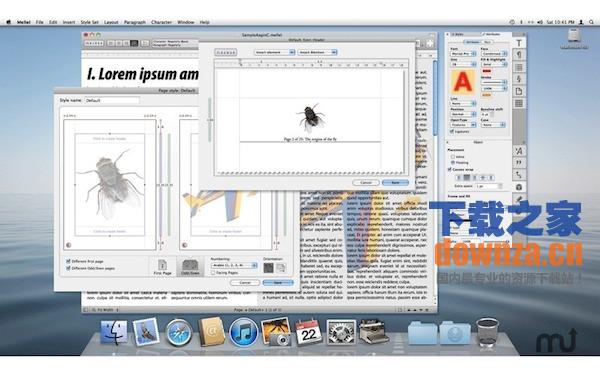The width and height of the screenshot is (600, 375).
Task: Click the Layout menu
Action: click(111, 22)
